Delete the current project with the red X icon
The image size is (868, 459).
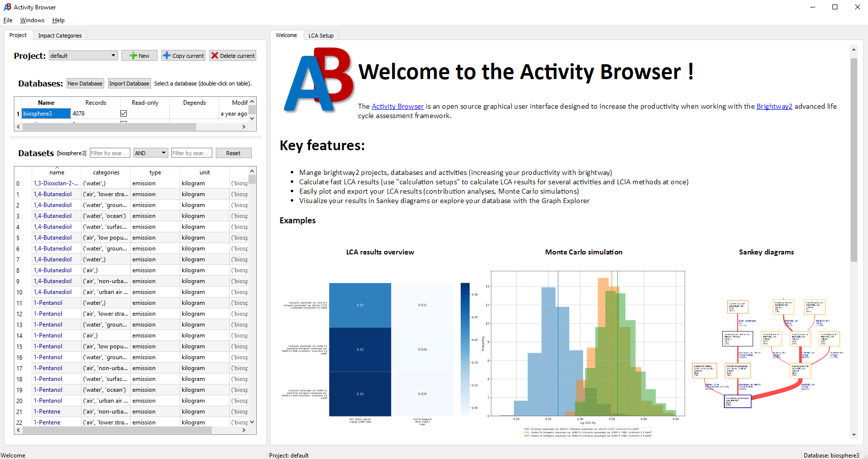[x=232, y=55]
